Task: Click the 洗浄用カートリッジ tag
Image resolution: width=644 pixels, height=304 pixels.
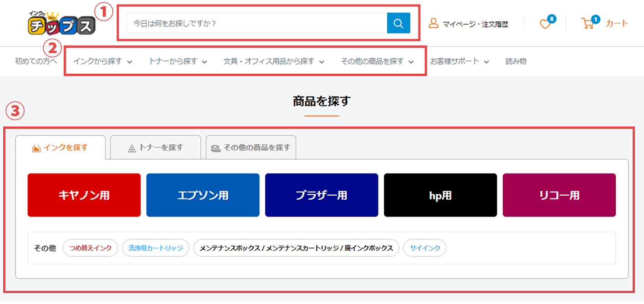Action: tap(156, 248)
